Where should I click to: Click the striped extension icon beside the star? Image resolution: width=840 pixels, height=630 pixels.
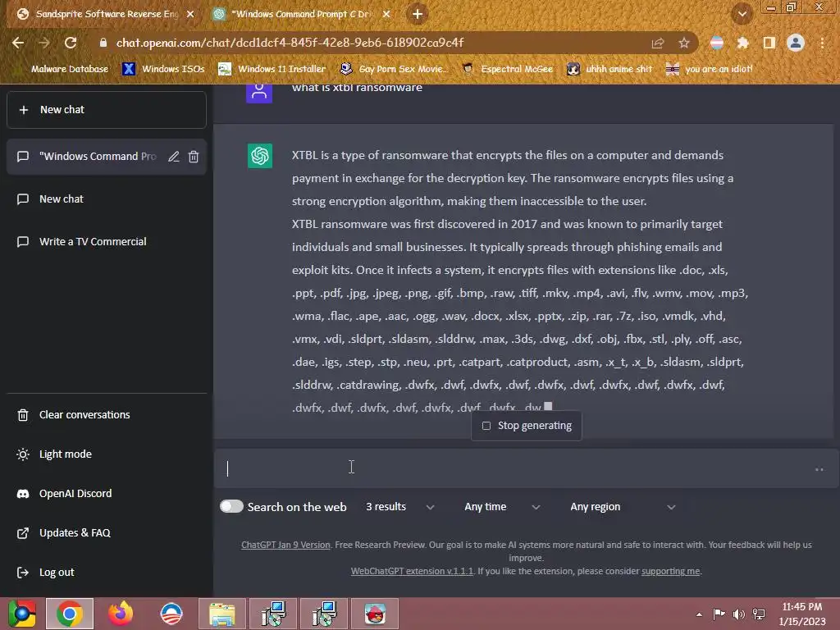pyautogui.click(x=717, y=43)
